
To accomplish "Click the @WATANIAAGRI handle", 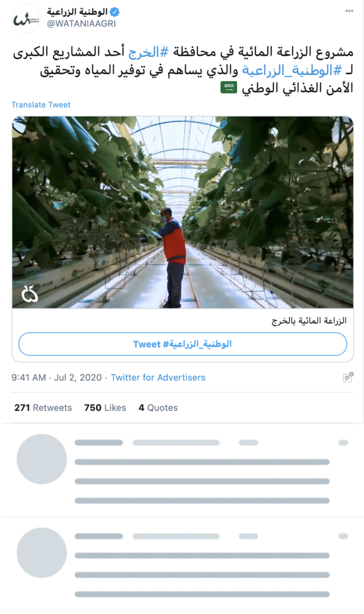I will [x=81, y=24].
